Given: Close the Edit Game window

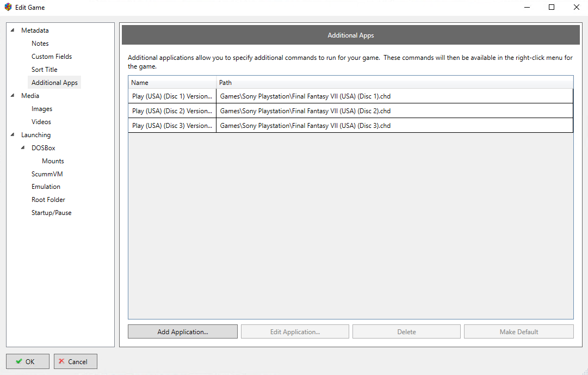Looking at the screenshot, I should [577, 7].
